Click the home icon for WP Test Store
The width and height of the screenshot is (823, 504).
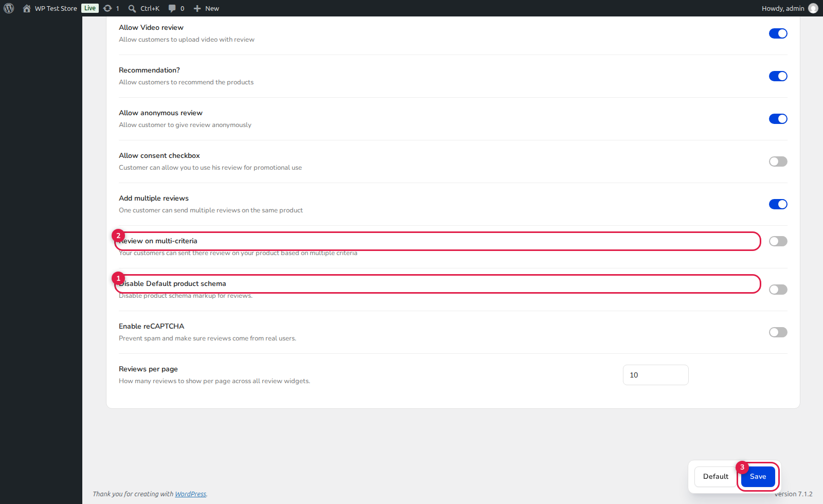[x=27, y=8]
